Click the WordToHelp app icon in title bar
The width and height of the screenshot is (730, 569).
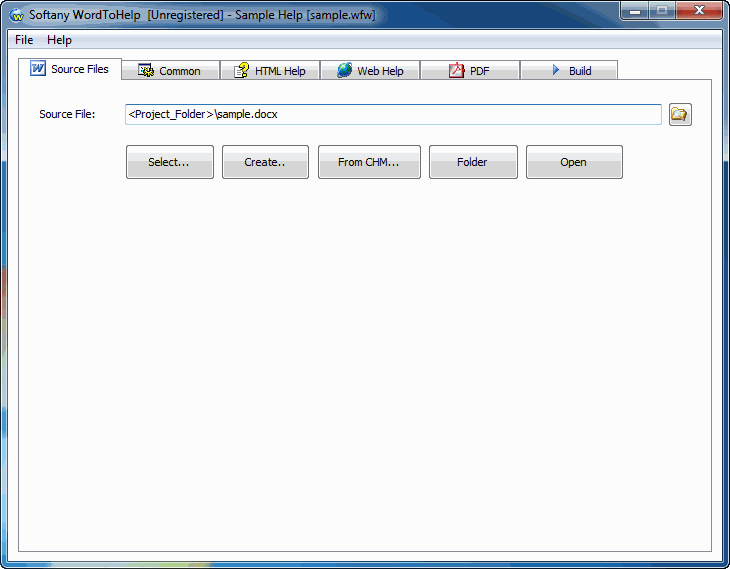pyautogui.click(x=16, y=14)
